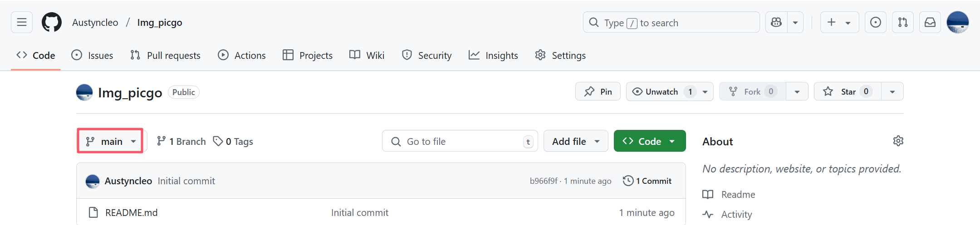Open the notifications inbox icon
The width and height of the screenshot is (980, 225).
point(930,22)
